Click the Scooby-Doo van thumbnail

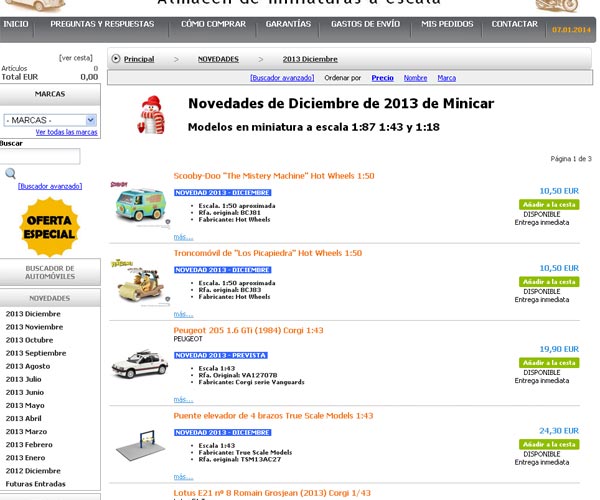point(140,205)
